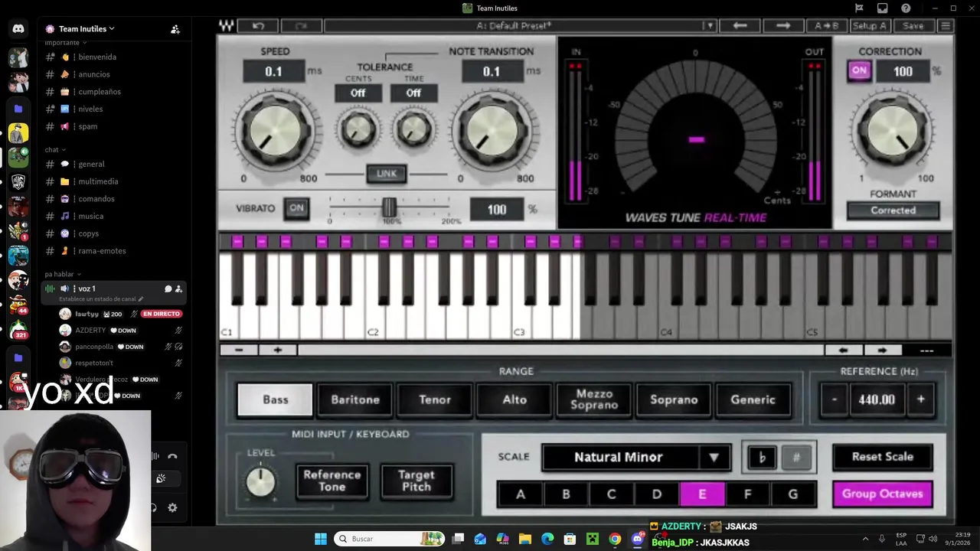Zoom out keyboard with minus button

239,350
